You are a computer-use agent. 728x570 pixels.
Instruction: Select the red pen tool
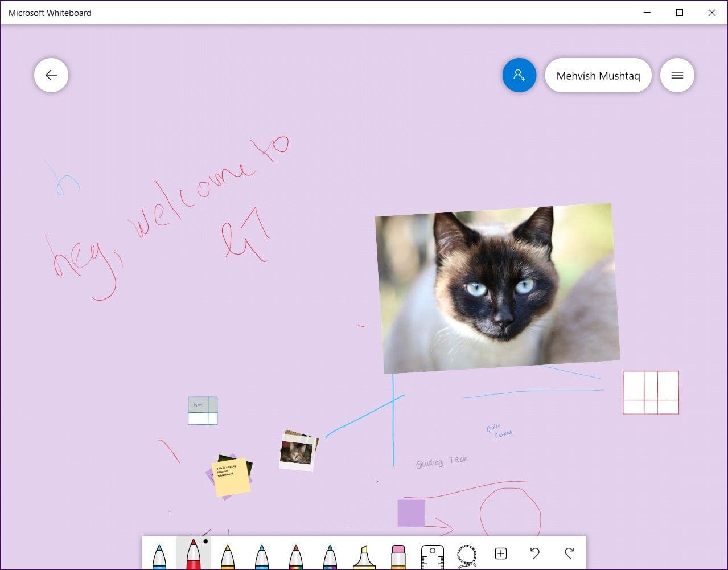tap(192, 555)
